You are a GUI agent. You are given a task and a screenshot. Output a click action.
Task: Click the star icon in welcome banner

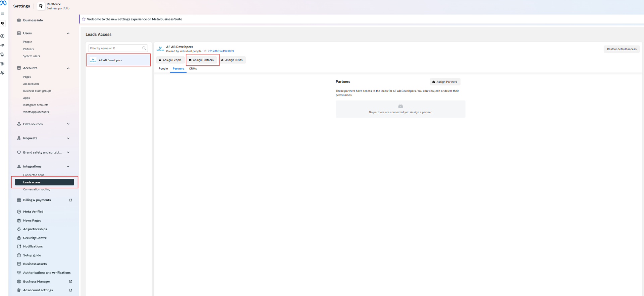(84, 19)
